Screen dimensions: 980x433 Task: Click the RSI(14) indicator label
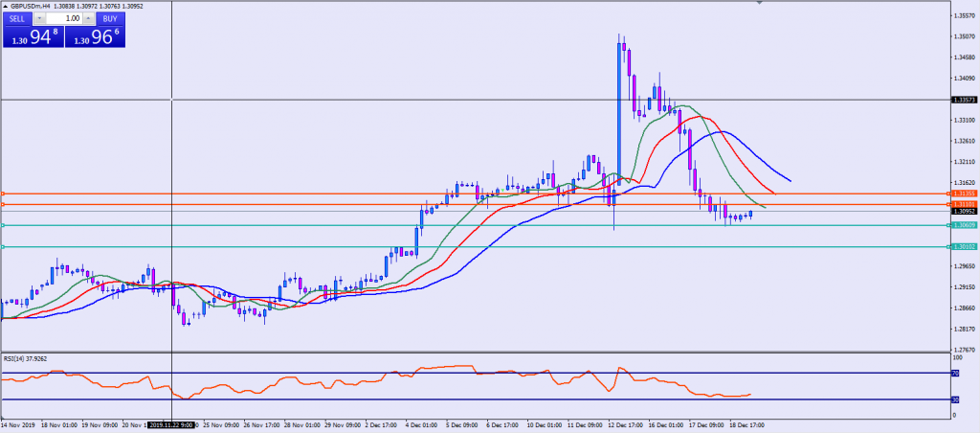[x=24, y=359]
